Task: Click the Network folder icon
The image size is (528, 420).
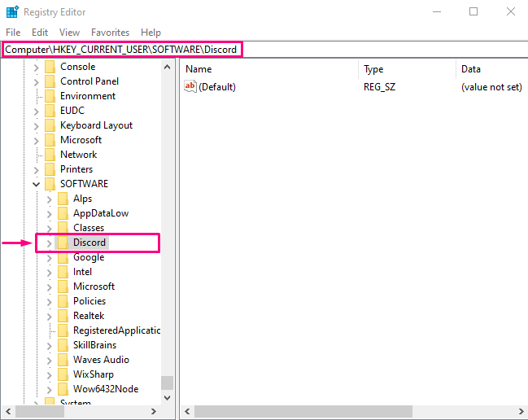Action: (x=50, y=155)
